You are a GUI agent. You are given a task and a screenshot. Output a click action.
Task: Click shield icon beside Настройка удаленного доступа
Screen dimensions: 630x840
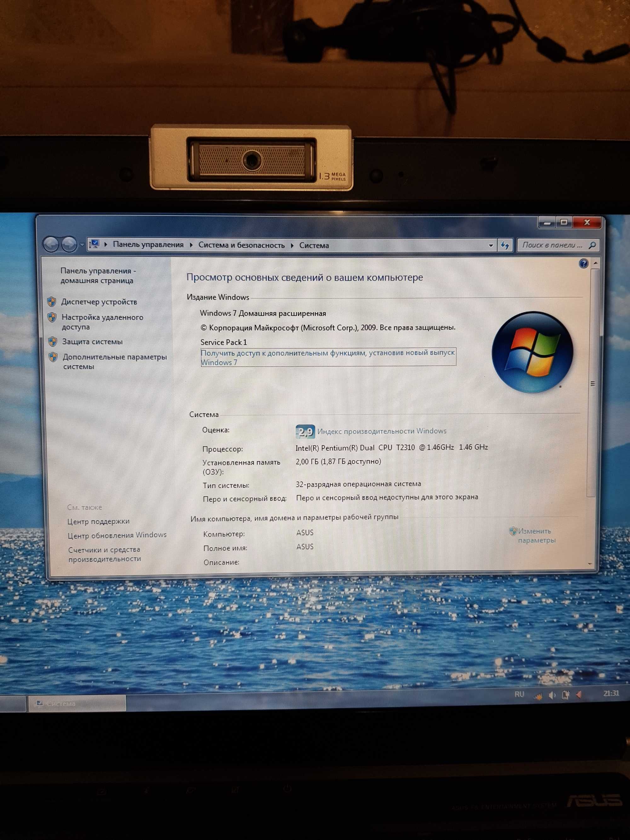(52, 317)
